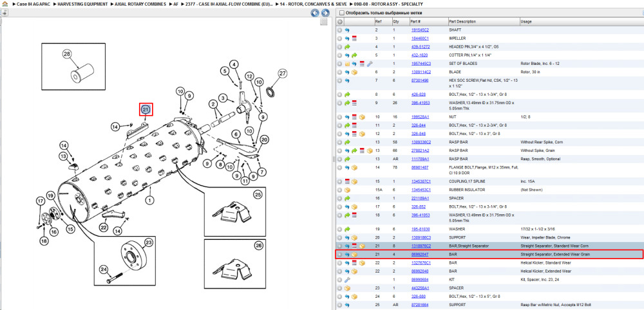
Task: Toggle round add button for IMPELLER row
Action: (x=339, y=38)
